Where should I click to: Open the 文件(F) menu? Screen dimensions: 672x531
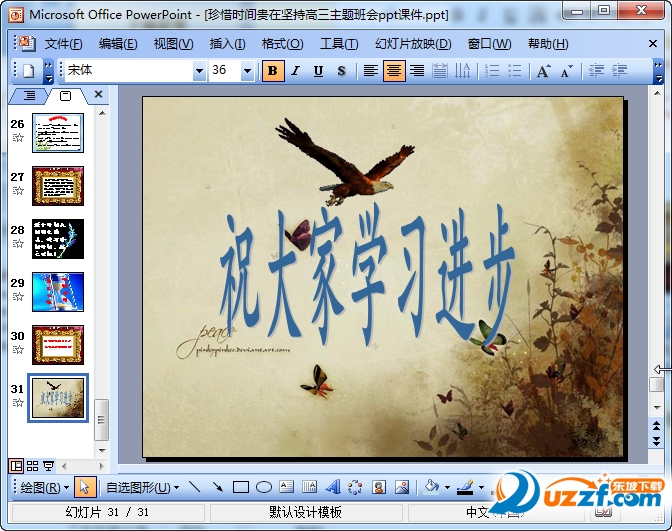click(63, 44)
